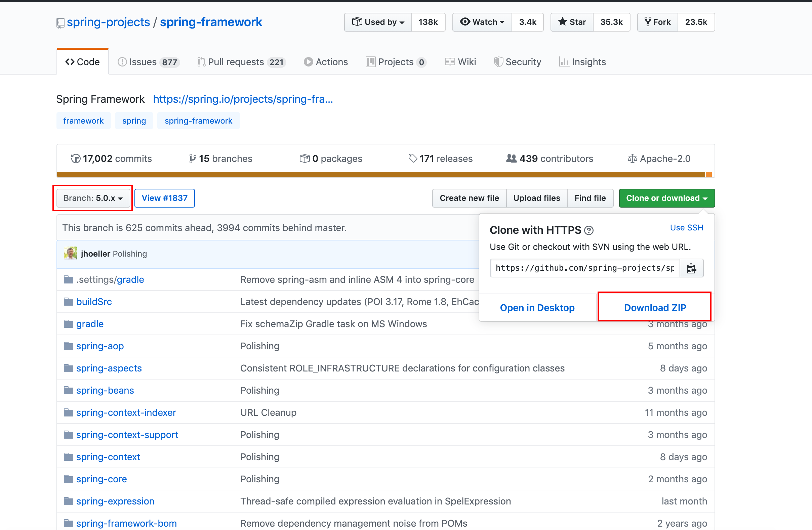Click the Security shield icon
The width and height of the screenshot is (812, 530).
click(499, 62)
